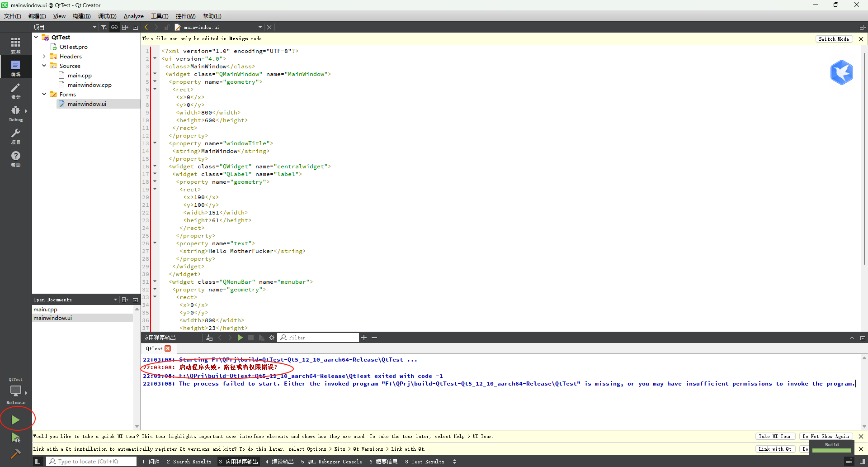The height and width of the screenshot is (467, 868).
Task: Open the output panes selector arrows
Action: (454, 462)
